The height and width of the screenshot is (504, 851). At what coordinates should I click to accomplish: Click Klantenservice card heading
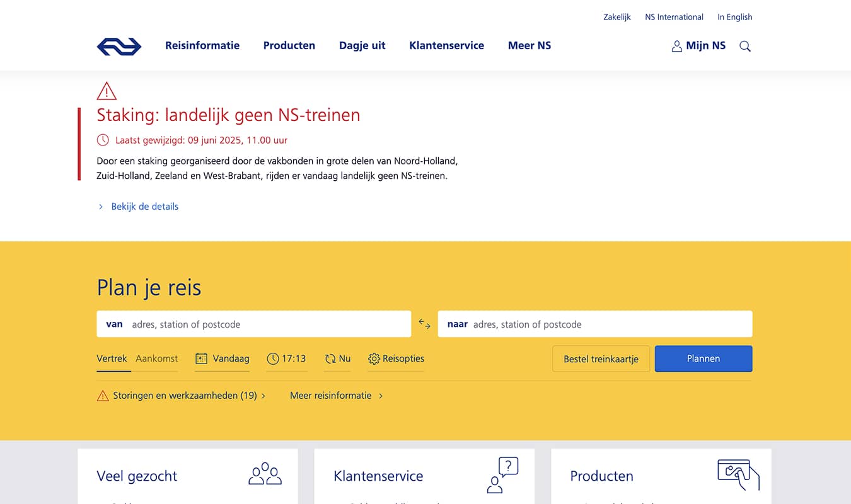pyautogui.click(x=378, y=476)
